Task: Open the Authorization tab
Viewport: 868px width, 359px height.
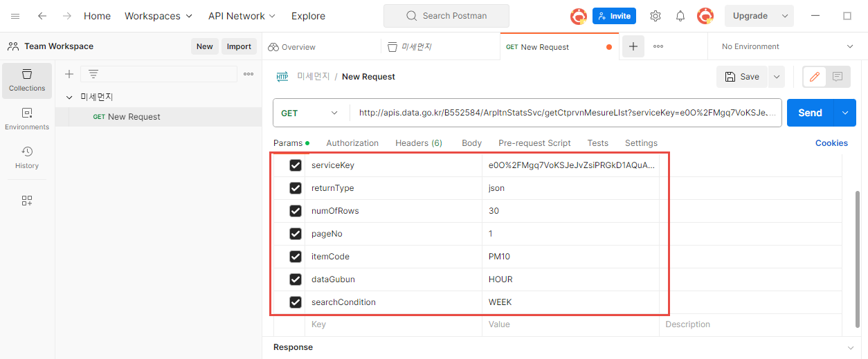Action: (352, 143)
